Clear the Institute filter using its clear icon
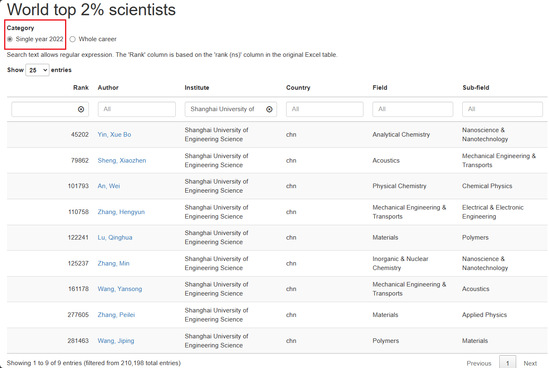 pos(269,109)
